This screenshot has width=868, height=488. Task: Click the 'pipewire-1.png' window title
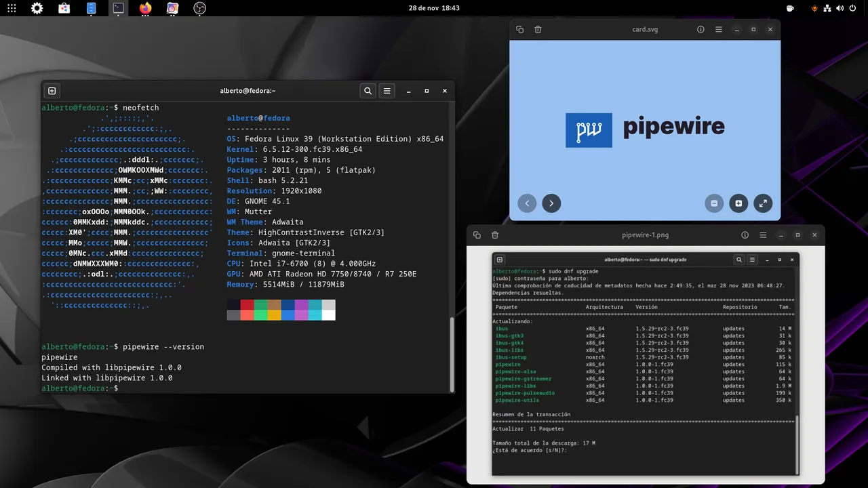point(645,235)
